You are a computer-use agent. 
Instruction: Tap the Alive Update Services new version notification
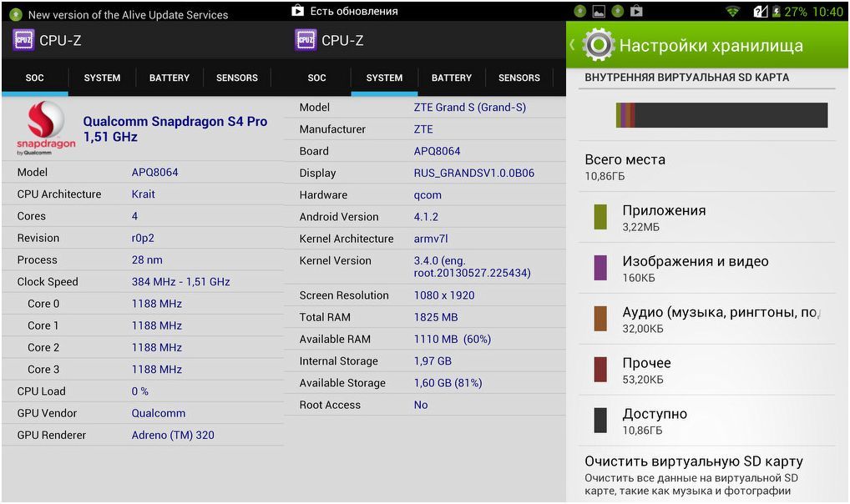[x=128, y=14]
